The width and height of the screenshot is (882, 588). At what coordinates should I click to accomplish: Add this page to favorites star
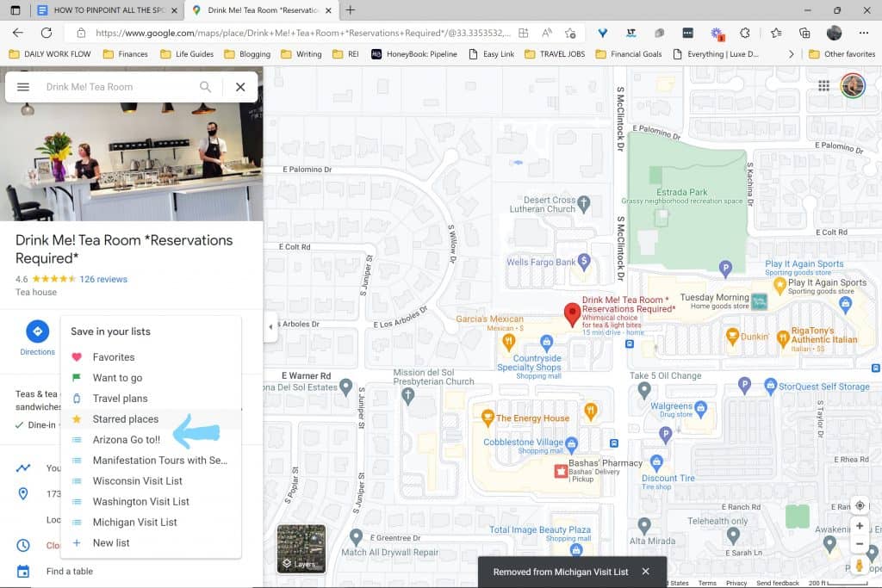tap(570, 34)
